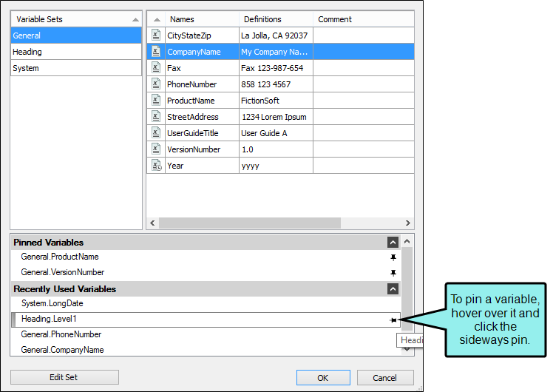
Task: Select the Heading variable set
Action: click(x=76, y=52)
